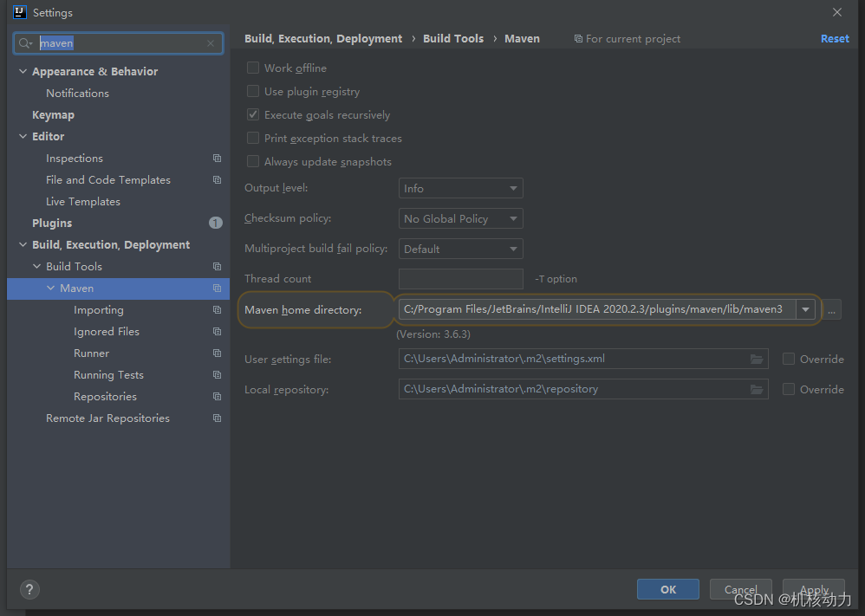Click the Reset link
Image resolution: width=865 pixels, height=616 pixels.
point(835,39)
